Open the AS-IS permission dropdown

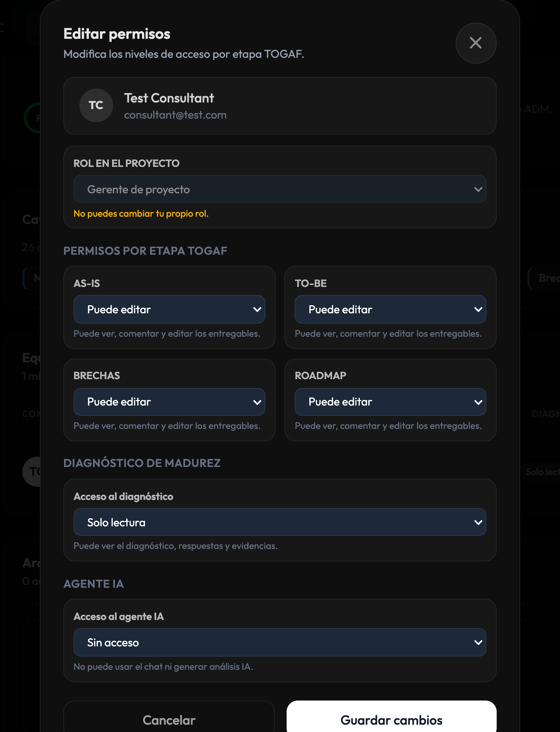pyautogui.click(x=169, y=309)
